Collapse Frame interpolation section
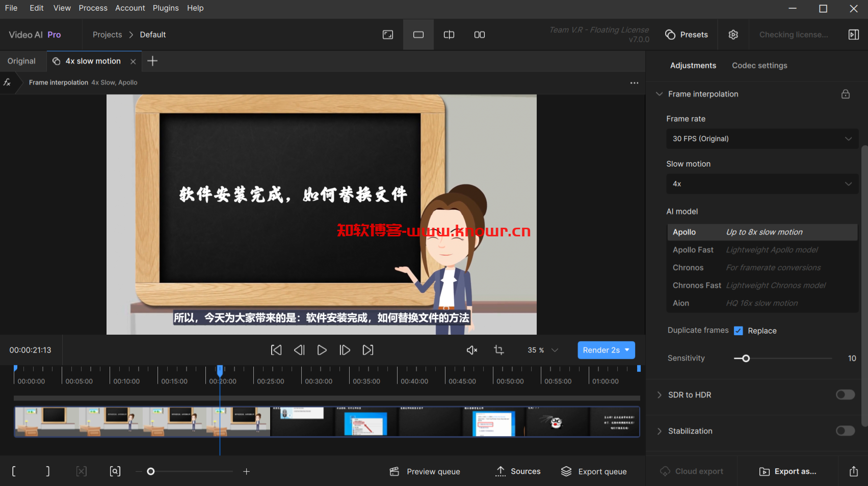The width and height of the screenshot is (868, 486). [x=659, y=94]
